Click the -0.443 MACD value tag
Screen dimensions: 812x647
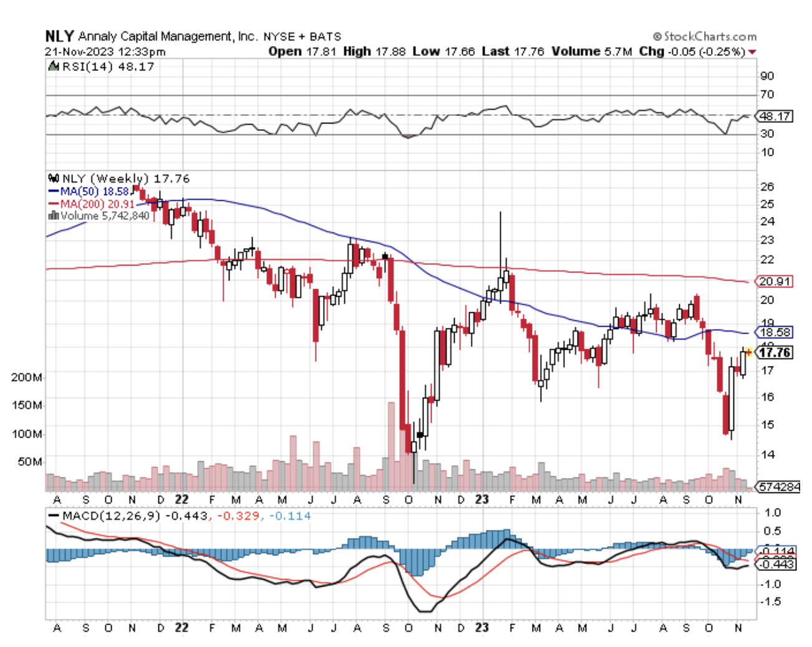776,564
